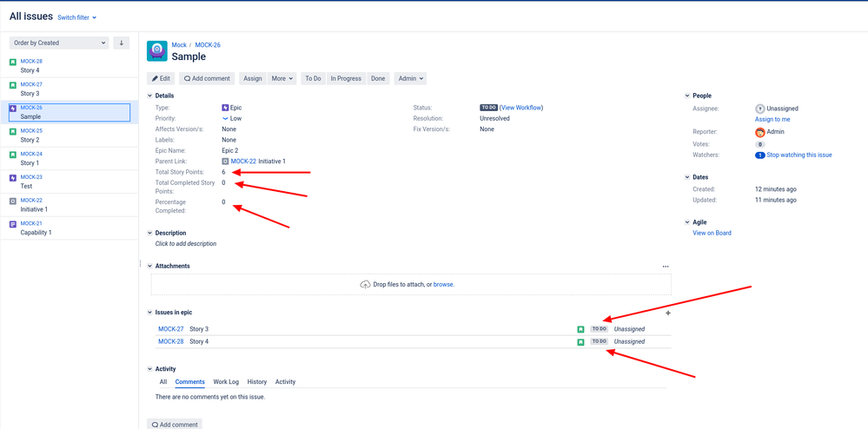This screenshot has width=868, height=429.
Task: Click the Mock breadcrumb link
Action: (x=179, y=45)
